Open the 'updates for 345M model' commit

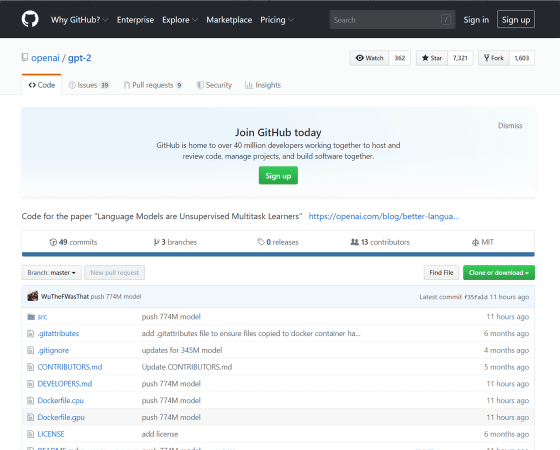182,350
